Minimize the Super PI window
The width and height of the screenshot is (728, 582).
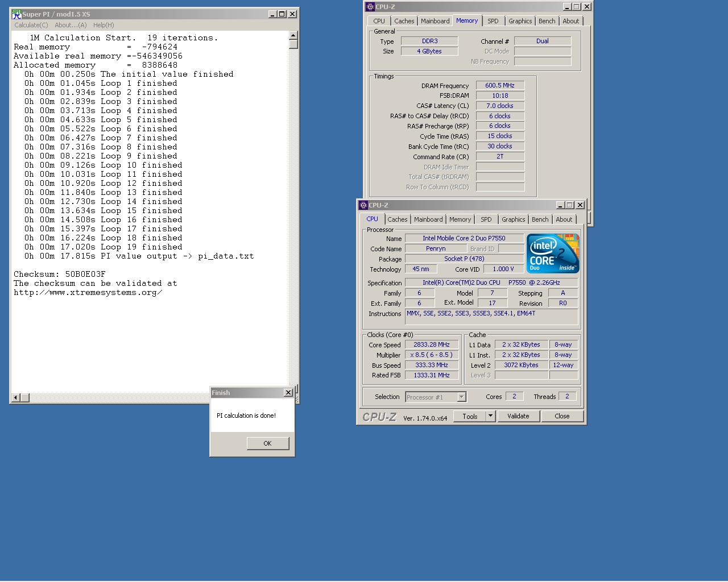tap(272, 14)
